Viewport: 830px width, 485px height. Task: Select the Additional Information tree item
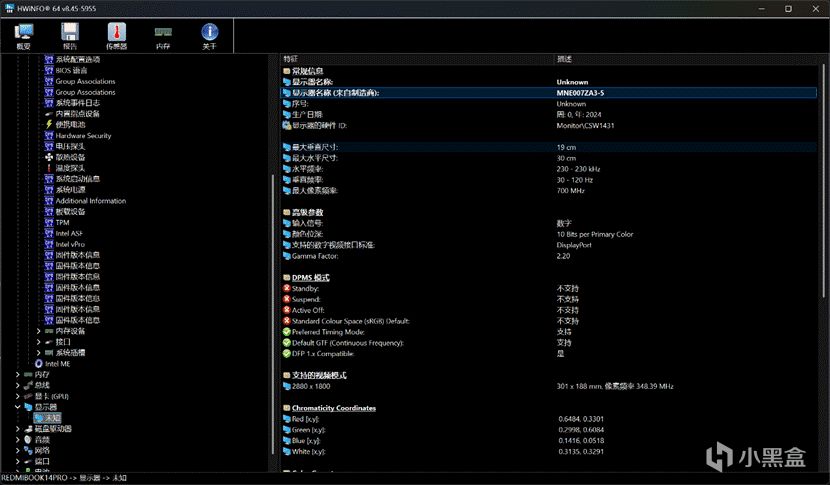coord(91,201)
